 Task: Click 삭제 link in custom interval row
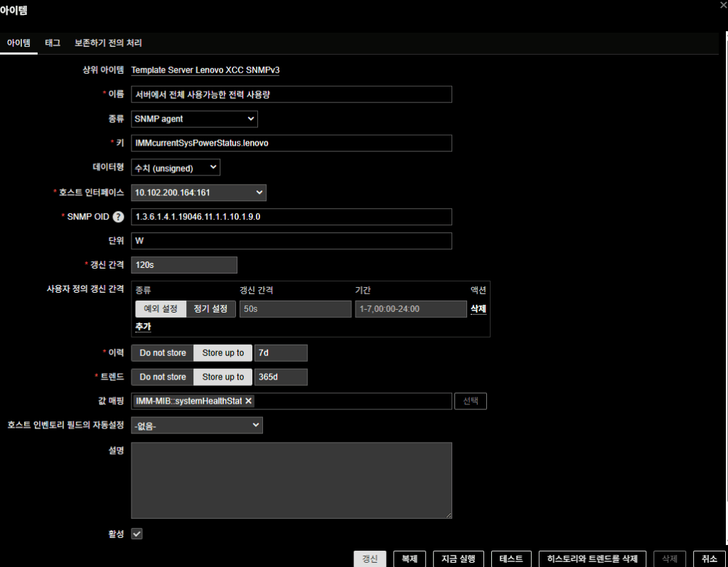[478, 309]
